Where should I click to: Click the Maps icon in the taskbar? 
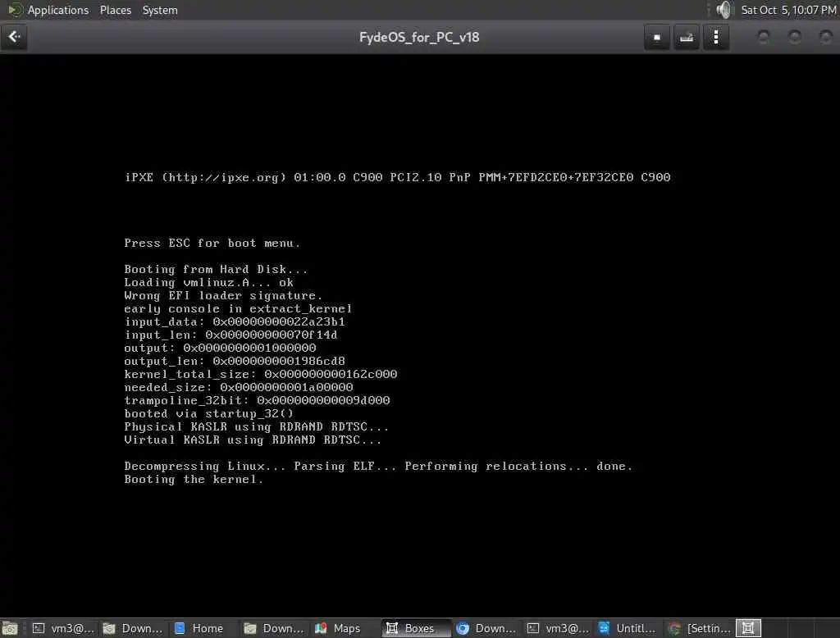(321, 628)
